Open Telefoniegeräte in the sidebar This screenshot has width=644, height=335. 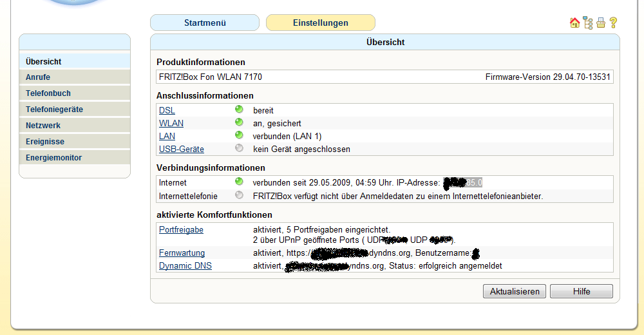tap(75, 110)
